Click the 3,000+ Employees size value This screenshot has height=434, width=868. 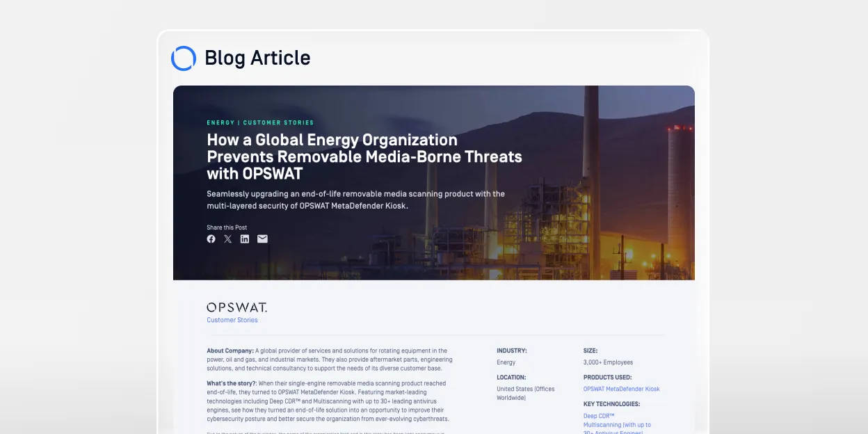[x=608, y=362]
